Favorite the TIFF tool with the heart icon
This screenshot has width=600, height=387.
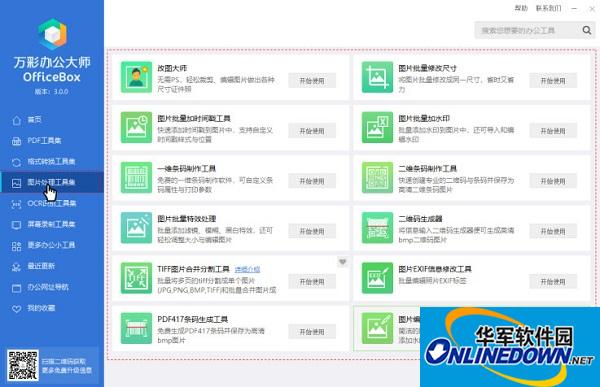coord(343,262)
